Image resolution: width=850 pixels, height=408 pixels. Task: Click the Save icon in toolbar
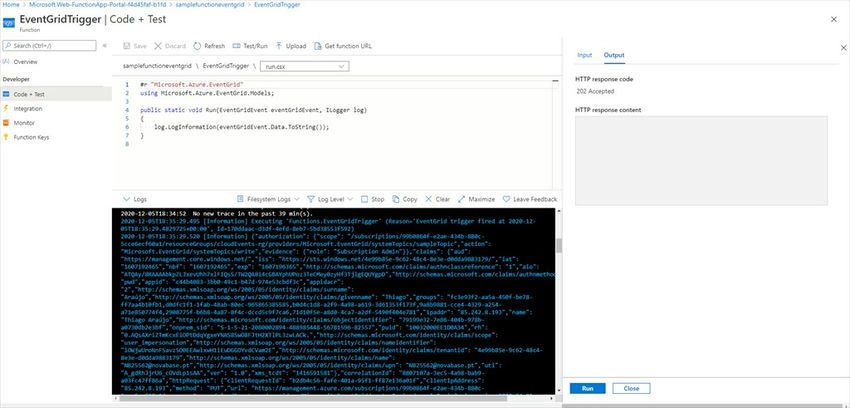tap(127, 46)
